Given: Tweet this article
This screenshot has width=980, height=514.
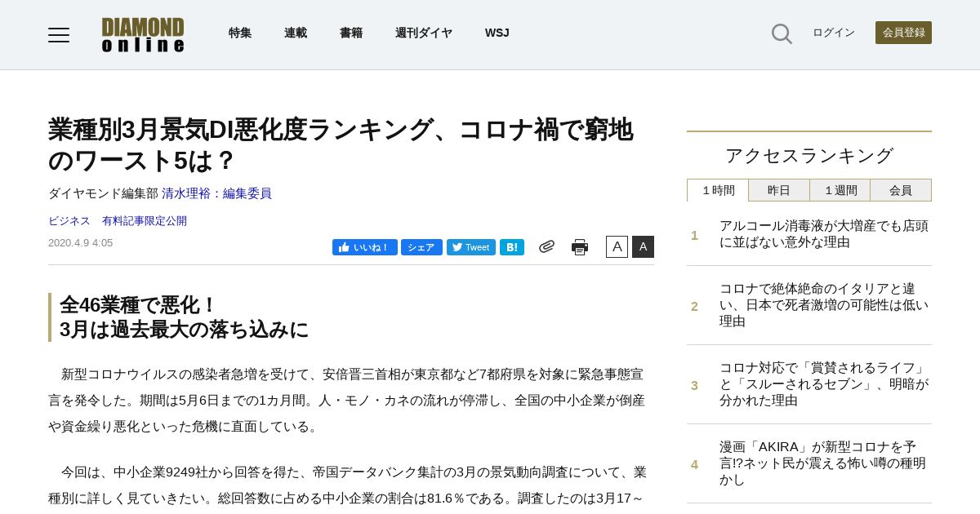Looking at the screenshot, I should coord(471,247).
